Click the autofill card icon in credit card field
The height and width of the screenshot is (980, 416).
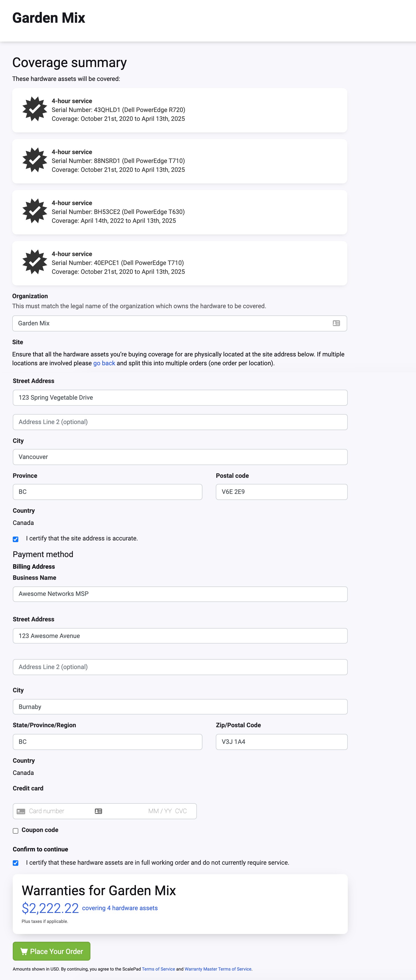98,811
